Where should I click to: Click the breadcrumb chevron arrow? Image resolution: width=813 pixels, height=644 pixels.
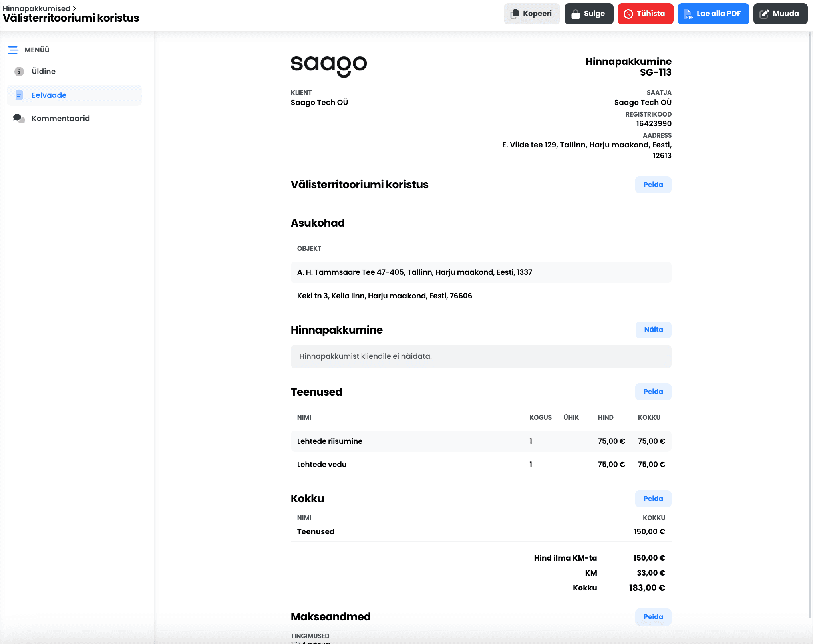point(74,8)
